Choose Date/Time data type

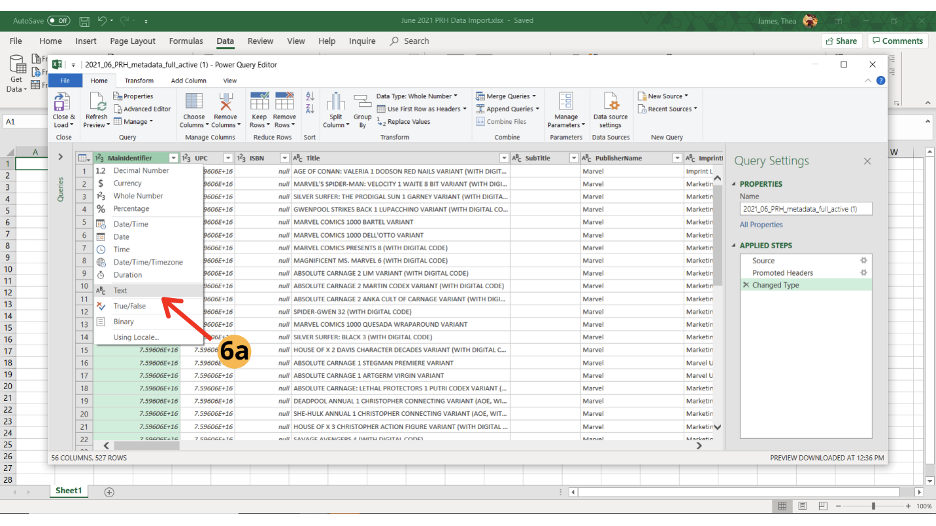(149, 224)
